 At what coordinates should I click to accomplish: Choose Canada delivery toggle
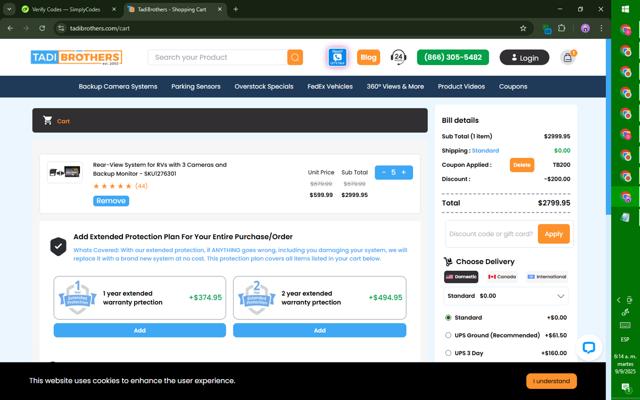click(502, 277)
